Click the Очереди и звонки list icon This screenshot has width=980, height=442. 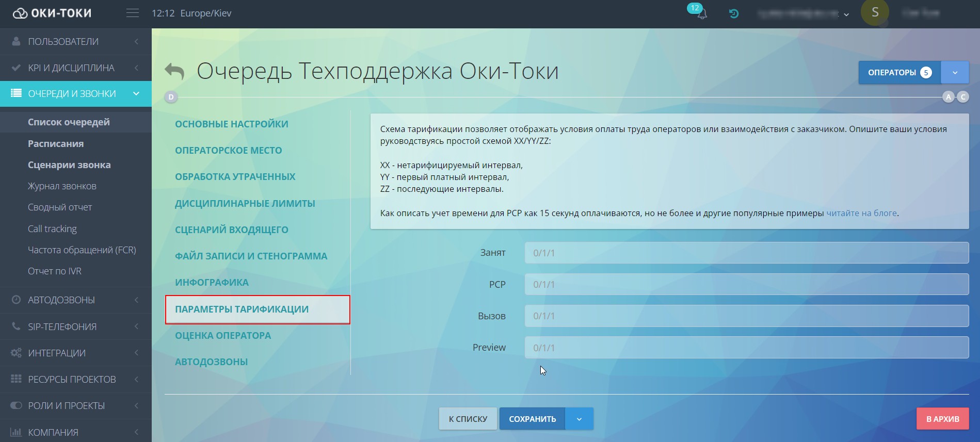tap(16, 93)
